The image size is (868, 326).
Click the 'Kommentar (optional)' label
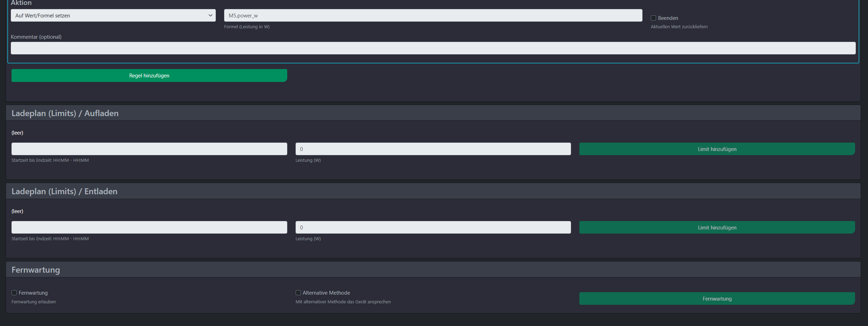[x=36, y=37]
